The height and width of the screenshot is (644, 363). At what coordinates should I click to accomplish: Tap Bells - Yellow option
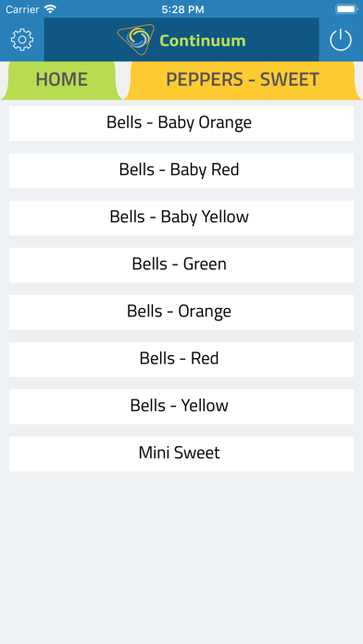click(181, 406)
